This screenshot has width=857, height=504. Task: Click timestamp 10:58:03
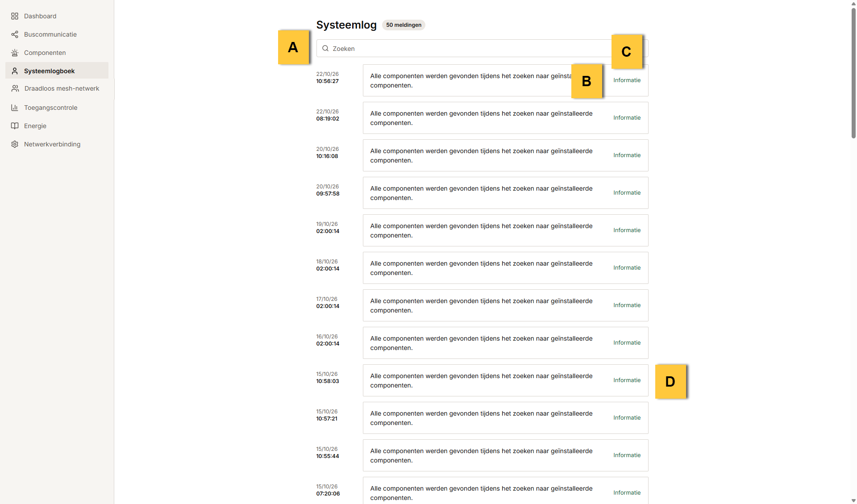click(x=328, y=381)
